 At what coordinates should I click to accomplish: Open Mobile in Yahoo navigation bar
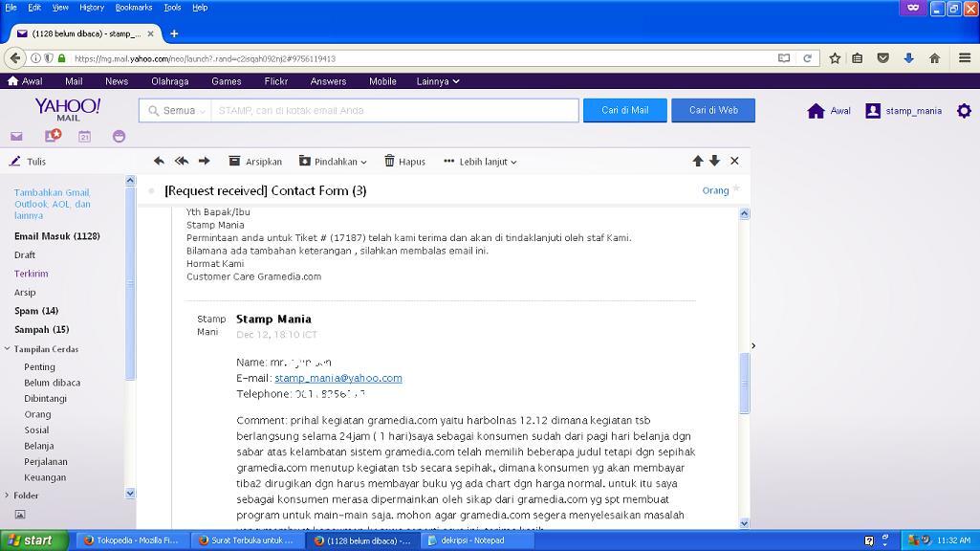coord(382,81)
